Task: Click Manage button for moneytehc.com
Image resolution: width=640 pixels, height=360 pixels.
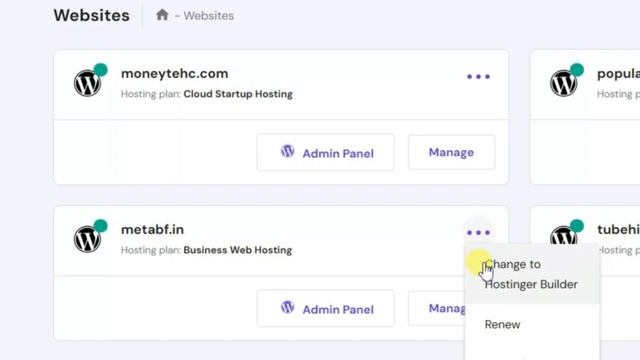Action: click(x=451, y=152)
